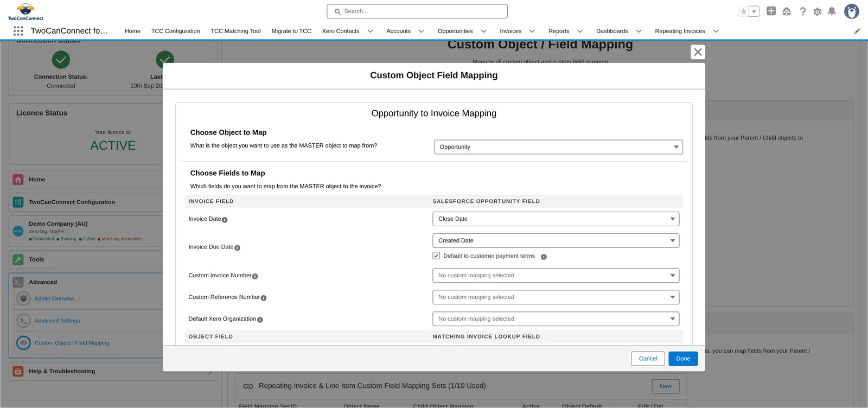Image resolution: width=868 pixels, height=408 pixels.
Task: Open the Notifications bell icon
Action: click(x=832, y=11)
